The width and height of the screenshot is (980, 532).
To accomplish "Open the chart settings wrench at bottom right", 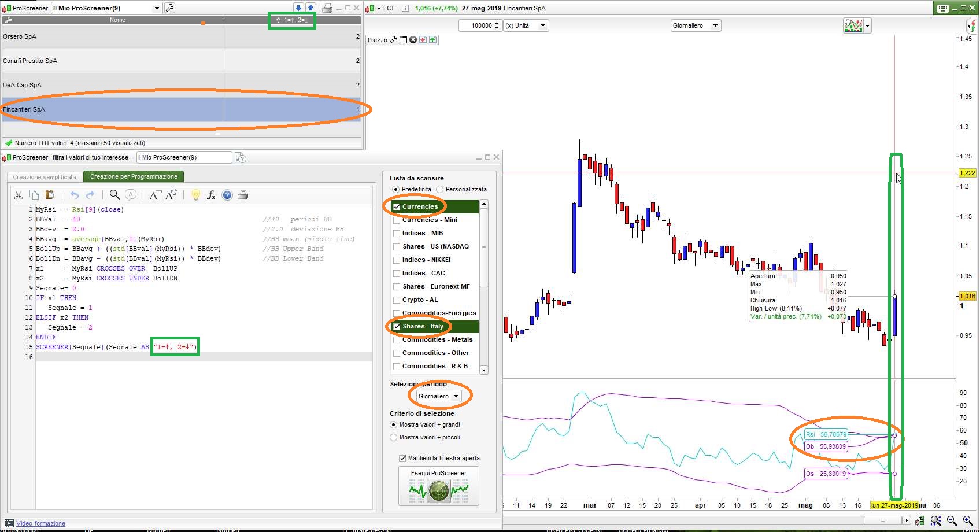I will [919, 520].
